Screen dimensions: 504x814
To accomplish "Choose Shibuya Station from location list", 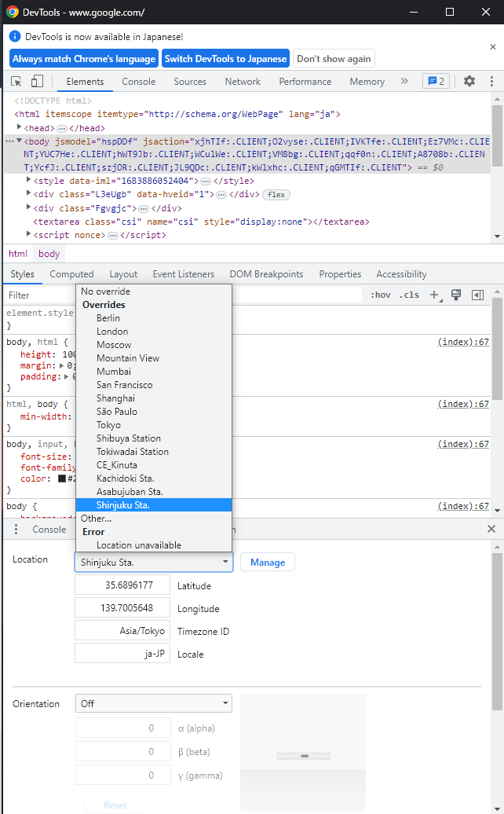I will click(x=154, y=438).
